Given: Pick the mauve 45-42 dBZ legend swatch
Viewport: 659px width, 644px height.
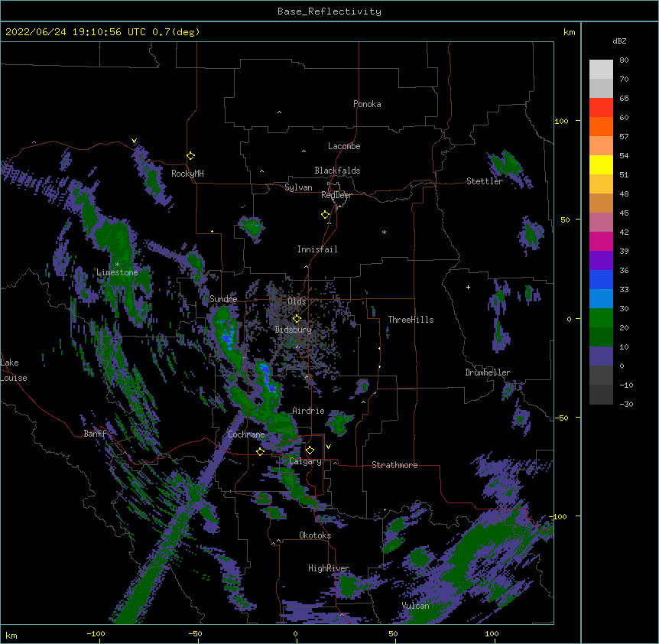Looking at the screenshot, I should click(601, 222).
